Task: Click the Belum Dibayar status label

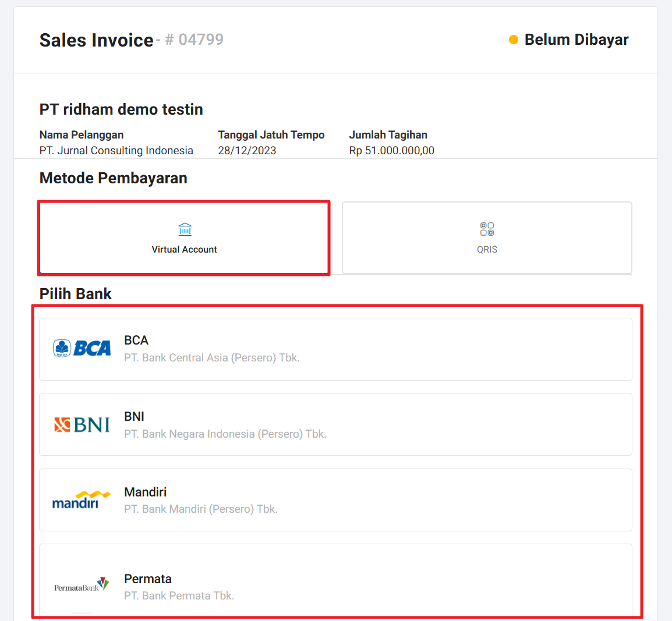Action: 576,40
